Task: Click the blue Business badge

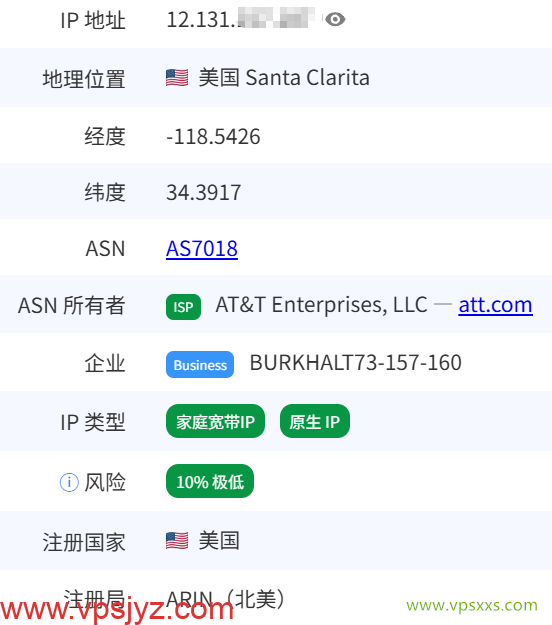Action: coord(200,365)
